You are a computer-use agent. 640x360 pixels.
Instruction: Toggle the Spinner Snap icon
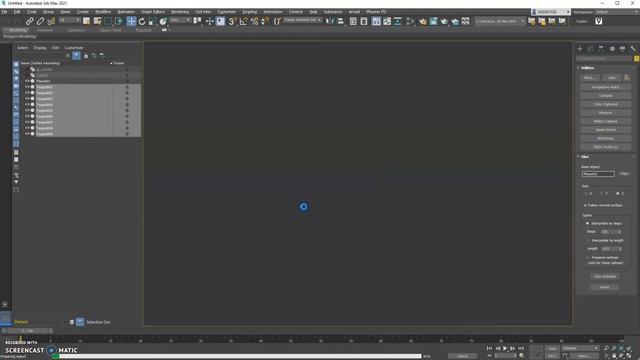click(265, 21)
